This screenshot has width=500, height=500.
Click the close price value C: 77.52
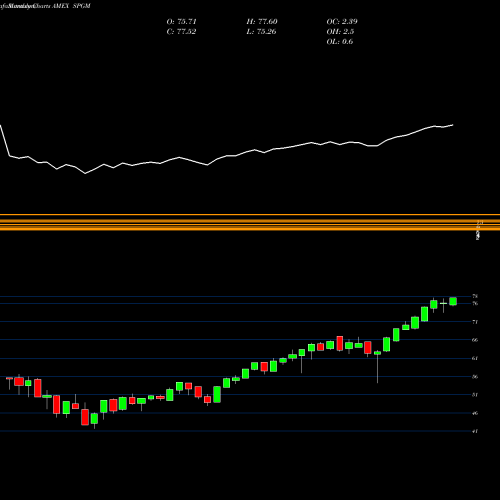click(x=181, y=32)
